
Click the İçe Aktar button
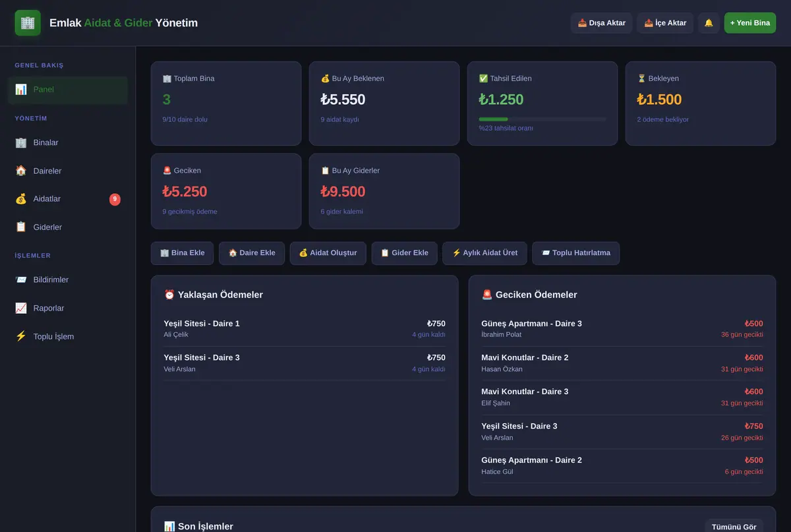[x=665, y=23]
